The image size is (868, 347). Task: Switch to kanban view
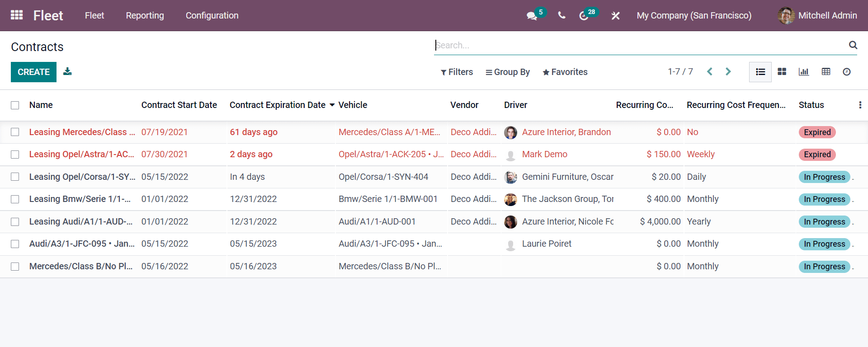coord(782,72)
